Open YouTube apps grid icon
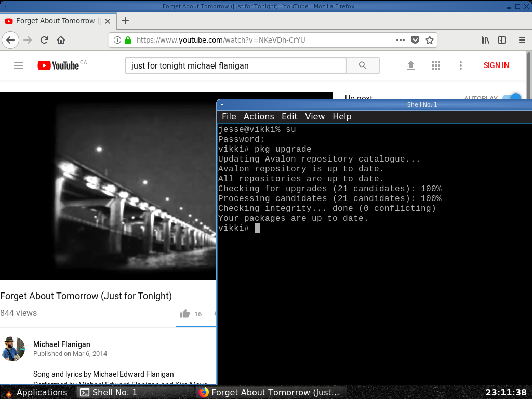 [436, 65]
